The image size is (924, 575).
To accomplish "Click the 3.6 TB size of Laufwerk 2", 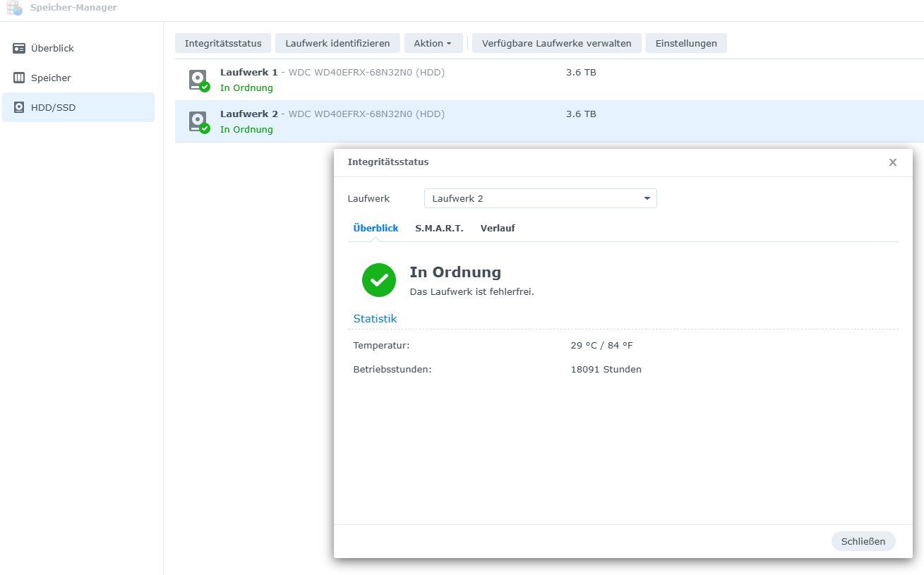I will [x=581, y=114].
